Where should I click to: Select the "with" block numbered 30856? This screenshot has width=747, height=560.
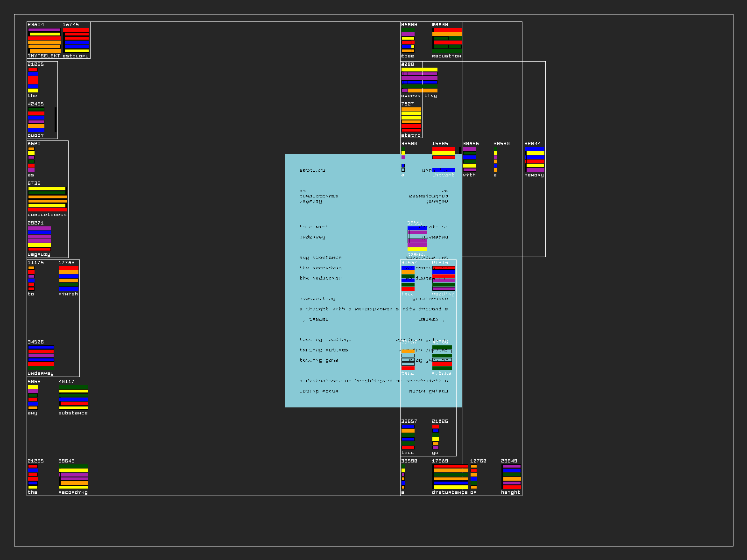point(470,160)
